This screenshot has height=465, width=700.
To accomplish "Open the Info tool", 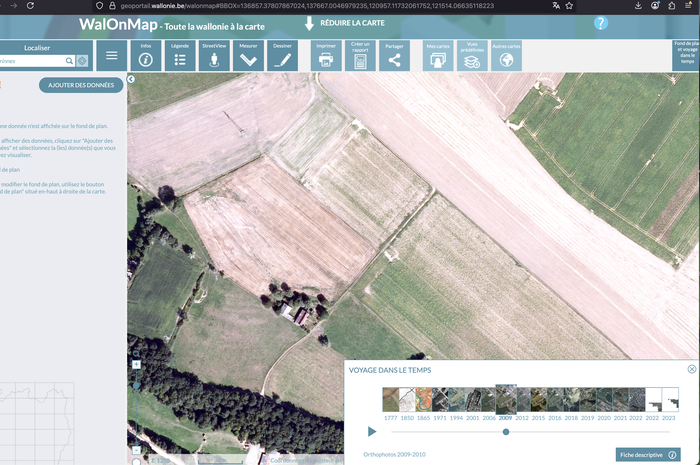I will pyautogui.click(x=146, y=56).
